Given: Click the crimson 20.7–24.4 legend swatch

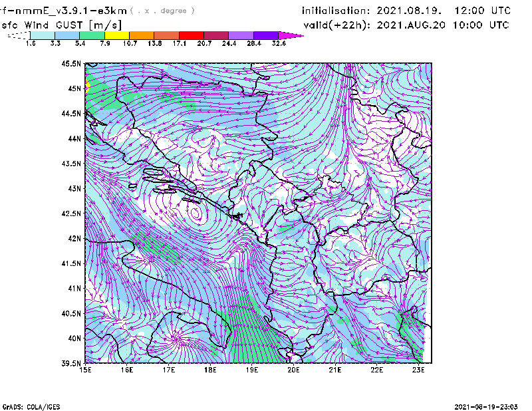Looking at the screenshot, I should pos(216,35).
